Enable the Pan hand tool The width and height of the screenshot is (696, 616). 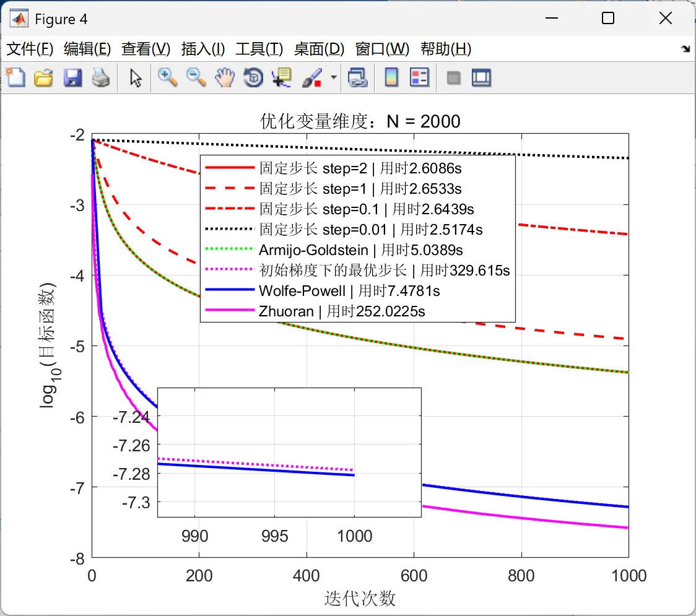pos(225,77)
